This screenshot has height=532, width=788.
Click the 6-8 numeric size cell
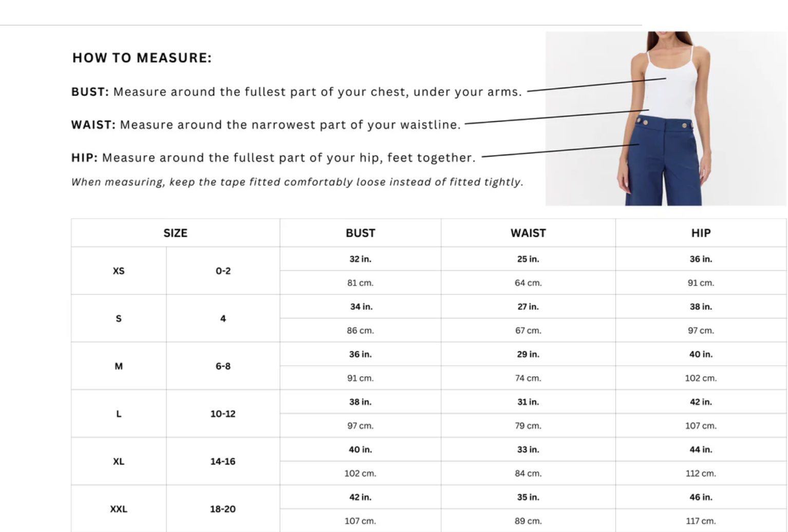[223, 367]
